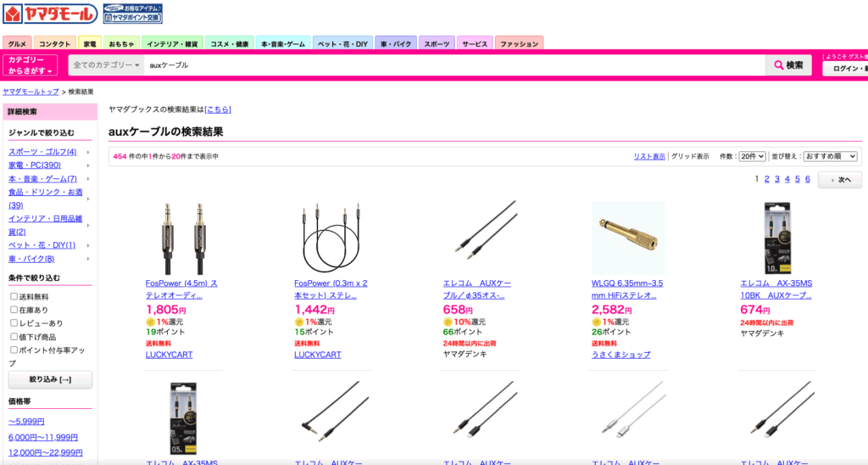Click the Yamada Mall logo
The height and width of the screenshot is (465, 868).
pyautogui.click(x=50, y=14)
